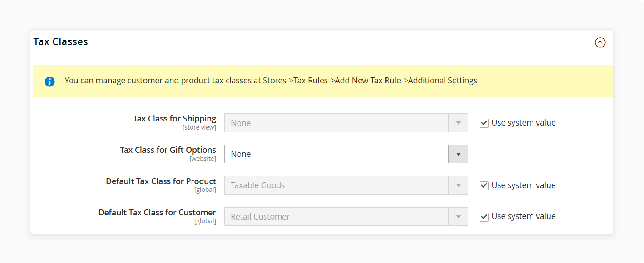
Task: Click the [website] scope text
Action: click(203, 159)
